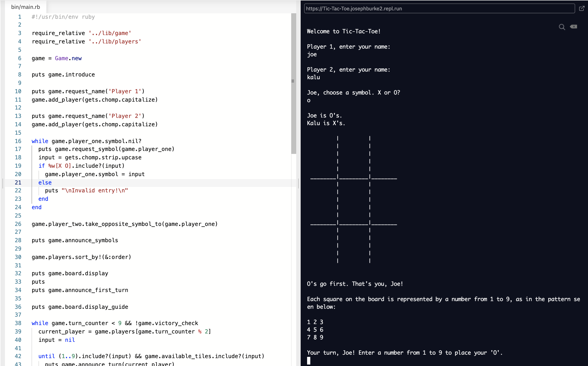Click 'Welcome to Tic-Tac-Toe!' console text
This screenshot has height=366, width=588.
344,31
